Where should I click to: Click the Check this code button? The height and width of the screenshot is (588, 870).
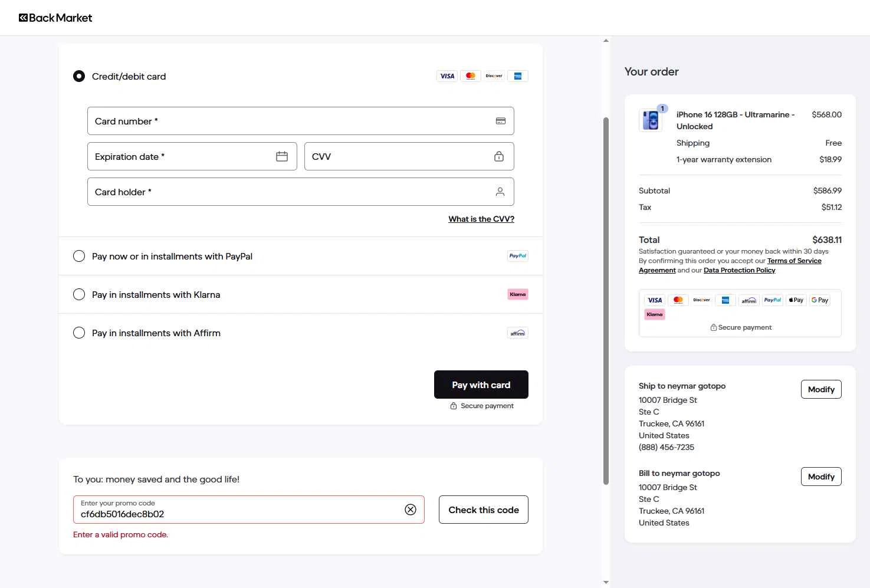click(x=484, y=510)
